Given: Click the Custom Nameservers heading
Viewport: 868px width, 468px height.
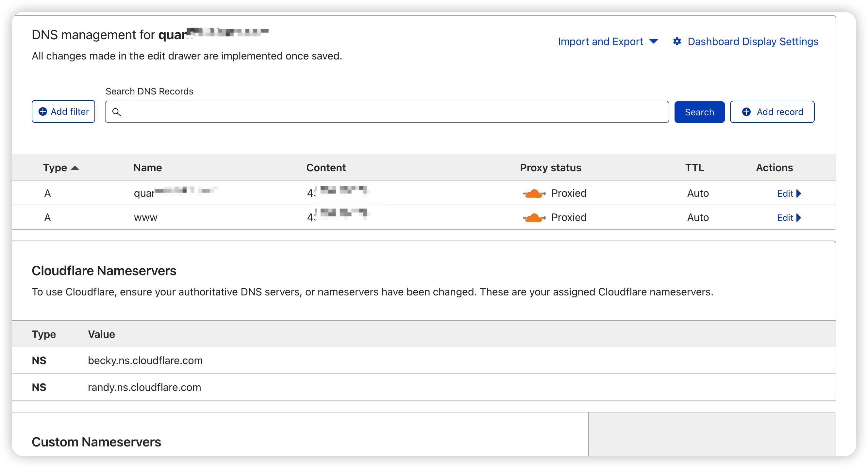Looking at the screenshot, I should point(96,443).
